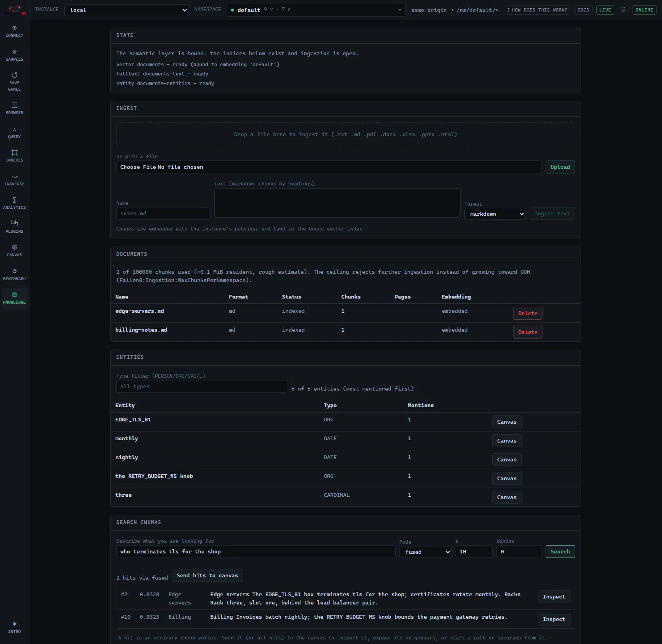Send the monthly entity to canvas
Screen dimensions: 662x644
tap(507, 441)
